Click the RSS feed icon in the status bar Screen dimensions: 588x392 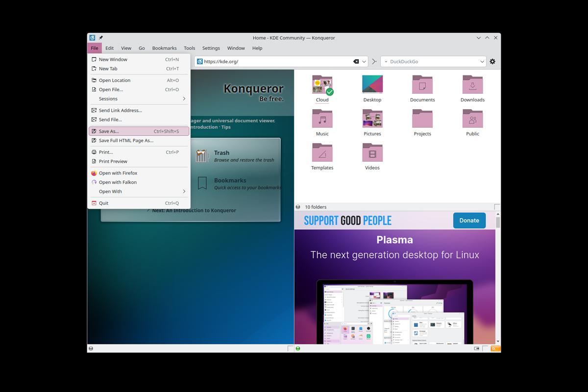[x=495, y=348]
